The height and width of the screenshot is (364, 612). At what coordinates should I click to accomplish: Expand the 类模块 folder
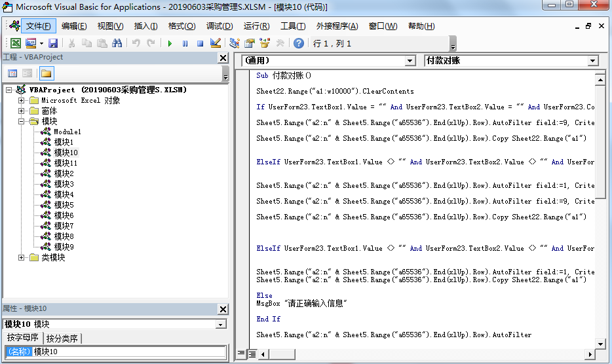pyautogui.click(x=21, y=257)
